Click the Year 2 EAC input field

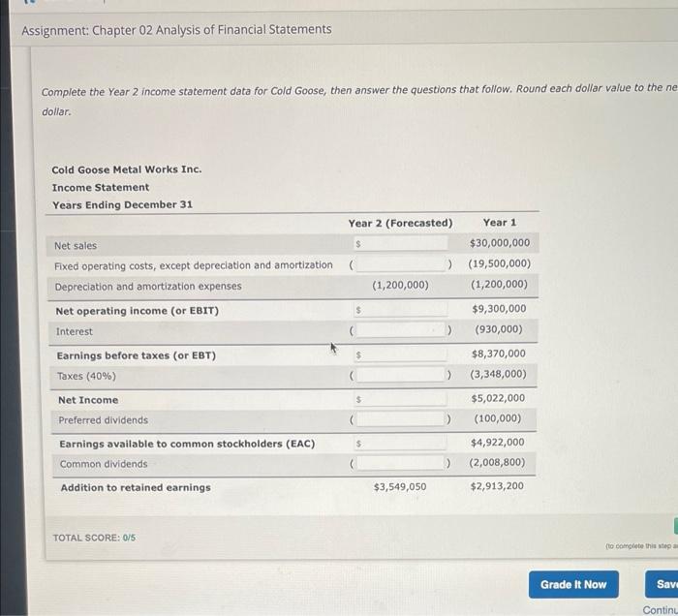(401, 443)
